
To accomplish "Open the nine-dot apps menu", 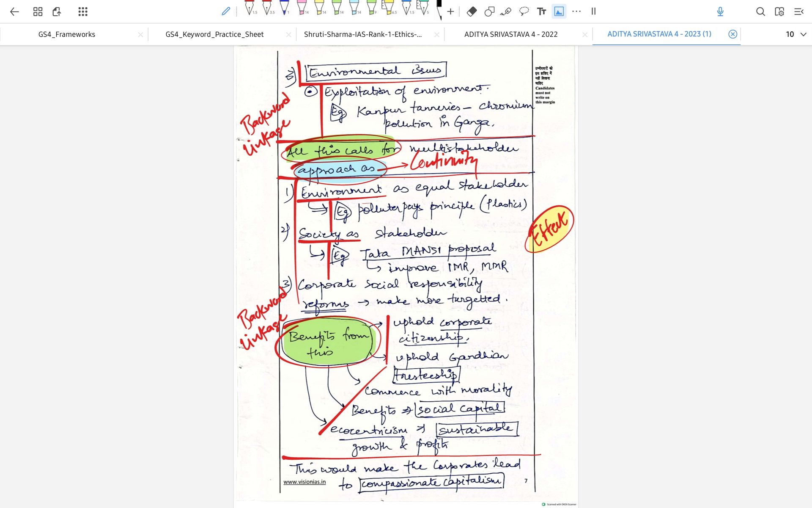I will [83, 11].
